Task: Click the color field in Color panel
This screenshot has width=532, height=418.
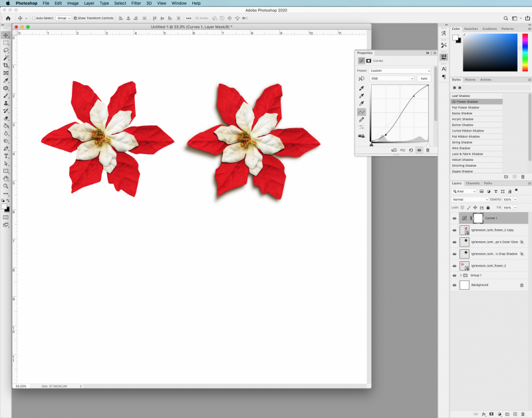Action: click(490, 52)
